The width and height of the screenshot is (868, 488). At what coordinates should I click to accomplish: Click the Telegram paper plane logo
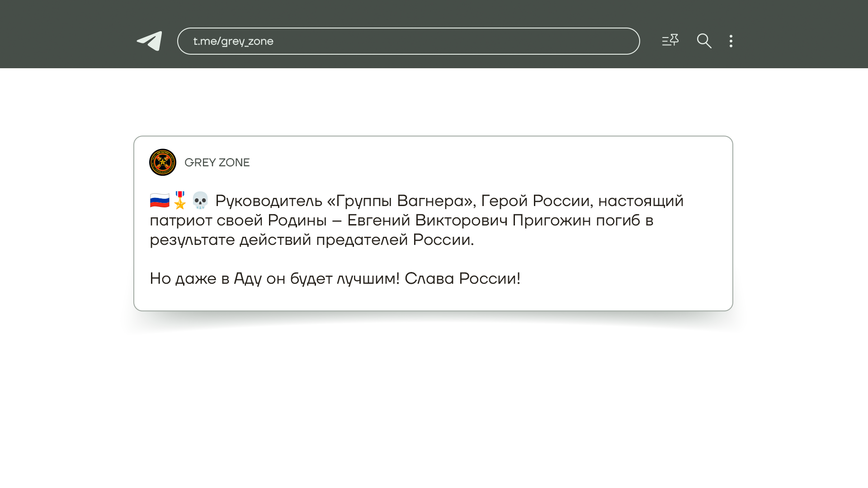coord(150,41)
